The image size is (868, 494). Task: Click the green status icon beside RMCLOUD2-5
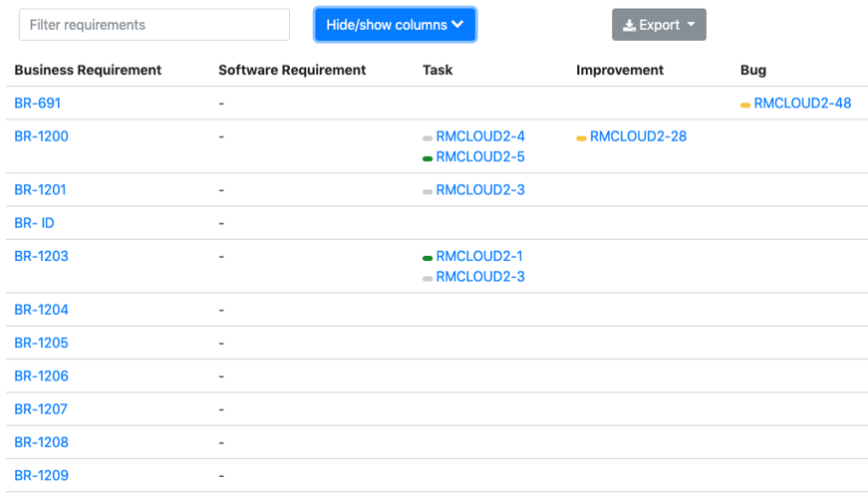click(x=428, y=158)
